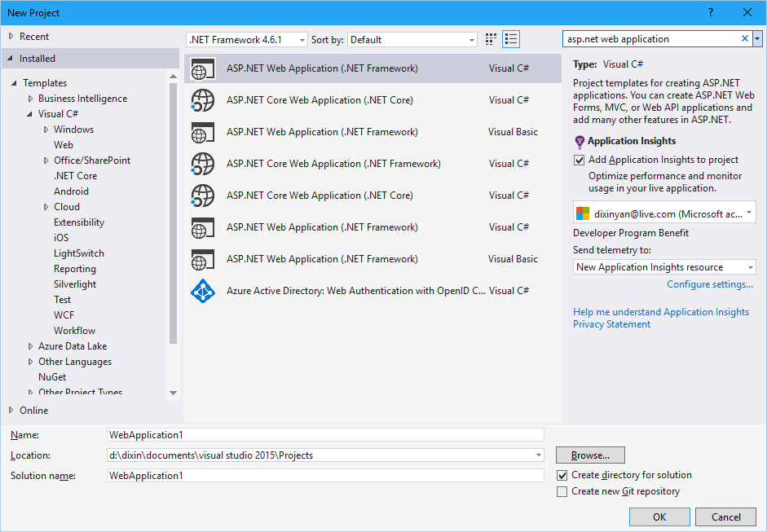The image size is (767, 532).
Task: Click the Application Insights lightbulb icon
Action: pyautogui.click(x=580, y=142)
